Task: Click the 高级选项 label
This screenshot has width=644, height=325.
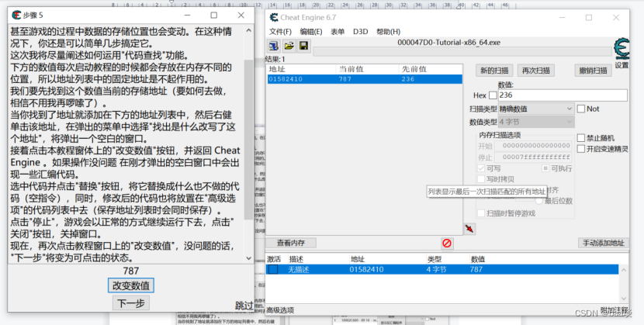Action: point(280,310)
